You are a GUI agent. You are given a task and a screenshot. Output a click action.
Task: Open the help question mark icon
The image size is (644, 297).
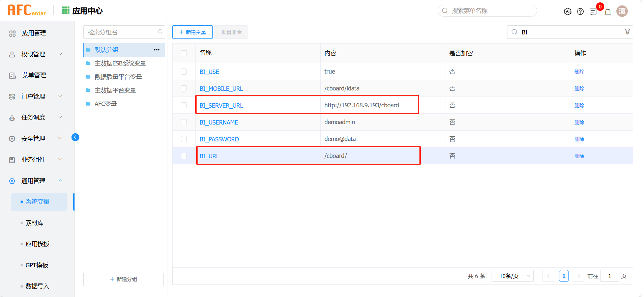[580, 11]
